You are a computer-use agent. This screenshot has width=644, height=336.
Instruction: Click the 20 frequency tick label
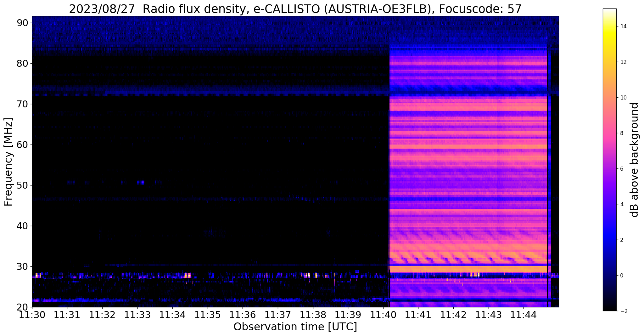click(x=23, y=307)
